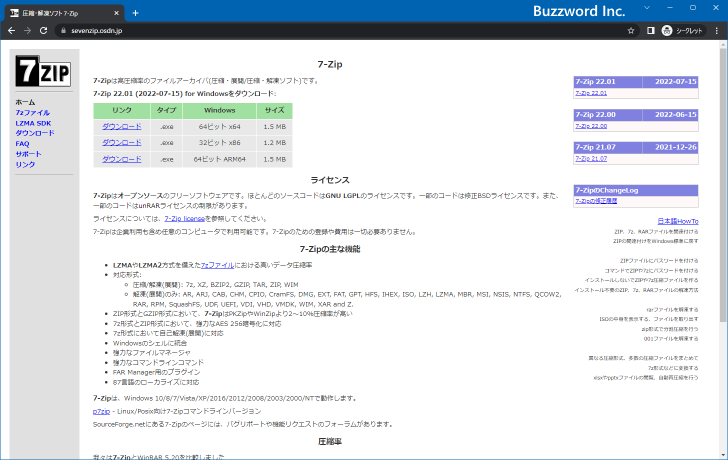This screenshot has width=728, height=460.
Task: Open the 7-Zip license link
Action: click(x=185, y=219)
